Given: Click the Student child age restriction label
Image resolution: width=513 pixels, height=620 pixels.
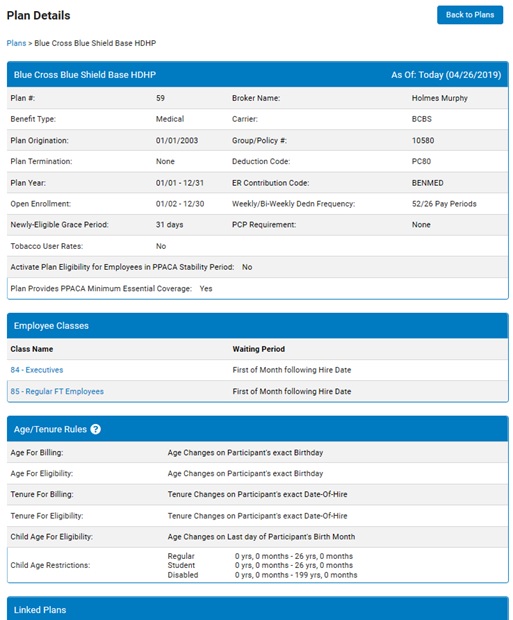Looking at the screenshot, I should click(181, 565).
